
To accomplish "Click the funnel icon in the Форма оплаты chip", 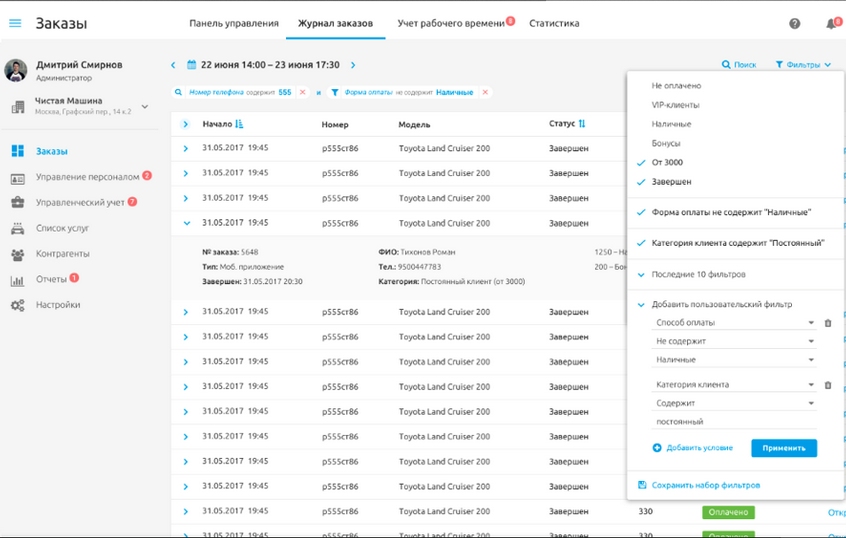I will click(x=335, y=92).
